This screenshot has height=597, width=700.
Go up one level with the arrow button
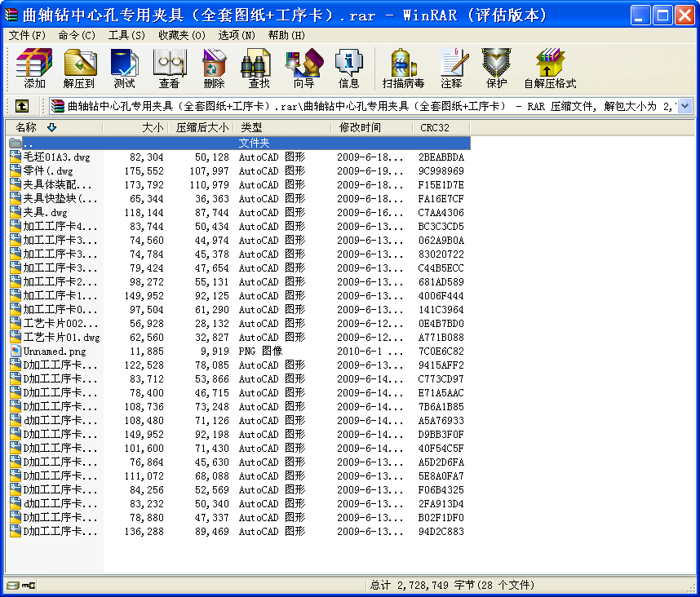(x=22, y=106)
